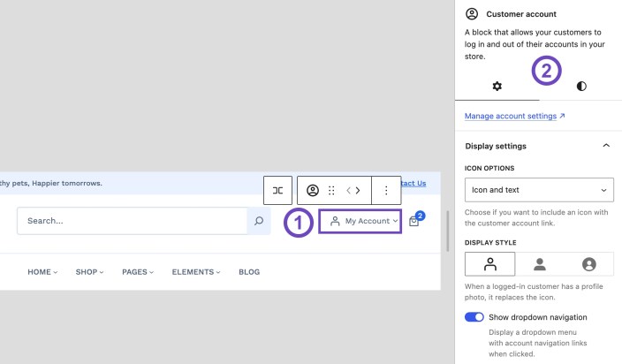The height and width of the screenshot is (364, 622).
Task: Click the magnifier search button
Action: (x=259, y=221)
